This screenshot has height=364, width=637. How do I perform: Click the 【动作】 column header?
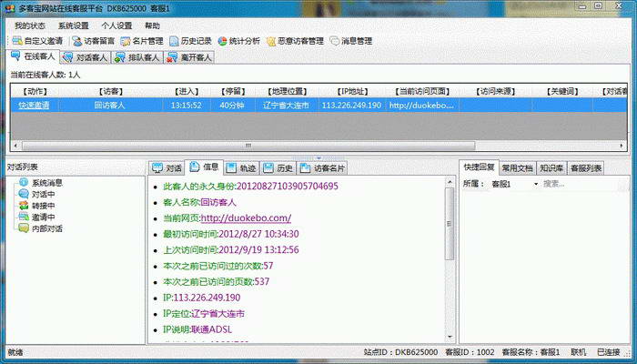(35, 91)
